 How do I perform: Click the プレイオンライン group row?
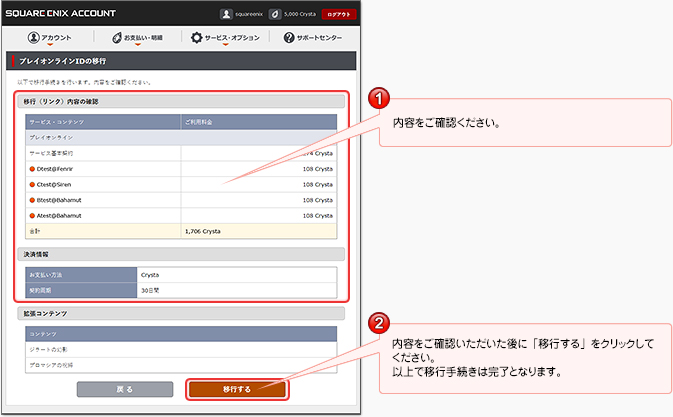[x=181, y=138]
